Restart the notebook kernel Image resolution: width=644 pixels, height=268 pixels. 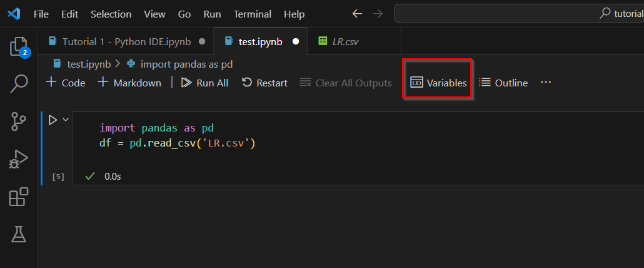(x=264, y=83)
